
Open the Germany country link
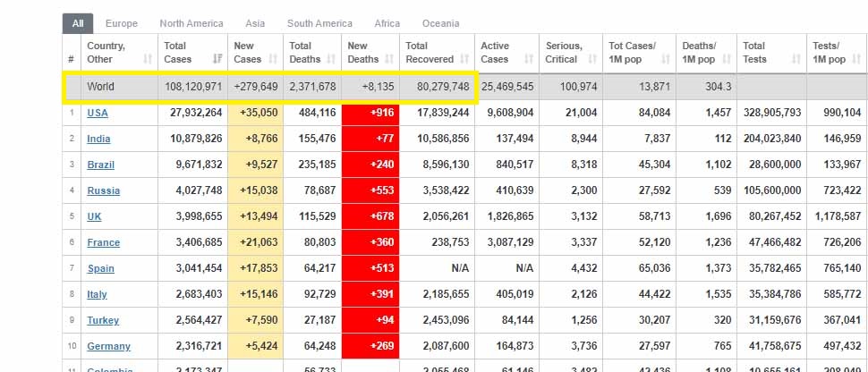[108, 347]
